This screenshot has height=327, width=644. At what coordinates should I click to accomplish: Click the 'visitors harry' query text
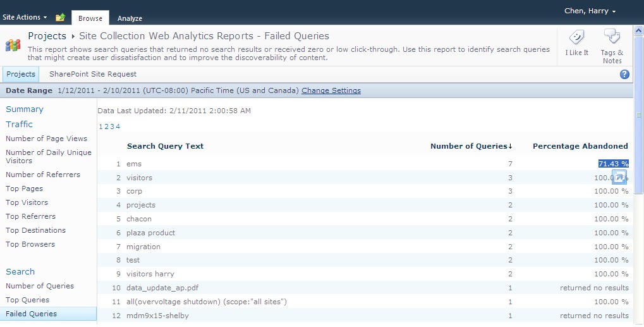150,274
